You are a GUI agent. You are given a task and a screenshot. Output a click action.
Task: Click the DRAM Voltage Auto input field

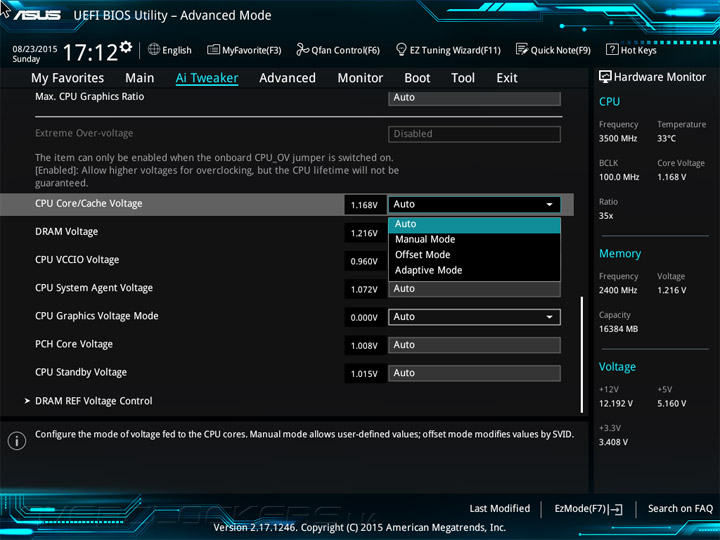click(474, 233)
